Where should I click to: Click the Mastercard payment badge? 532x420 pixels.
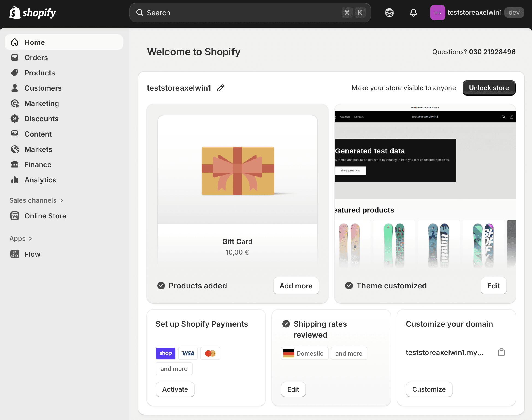(210, 353)
